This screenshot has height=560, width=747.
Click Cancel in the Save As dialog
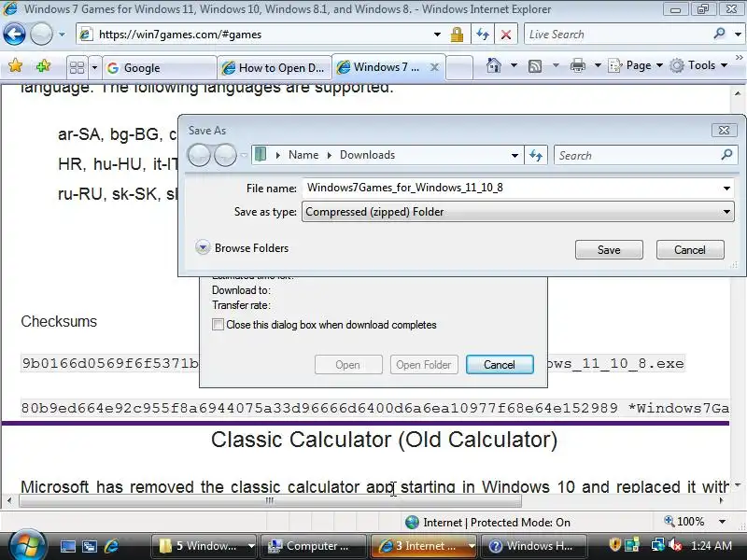click(690, 250)
